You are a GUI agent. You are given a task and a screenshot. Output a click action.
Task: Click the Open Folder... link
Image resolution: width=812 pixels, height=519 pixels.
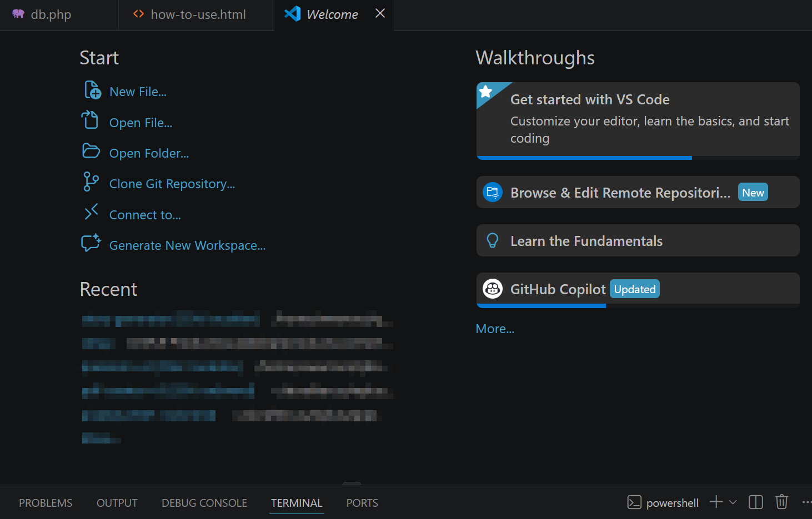pos(149,153)
